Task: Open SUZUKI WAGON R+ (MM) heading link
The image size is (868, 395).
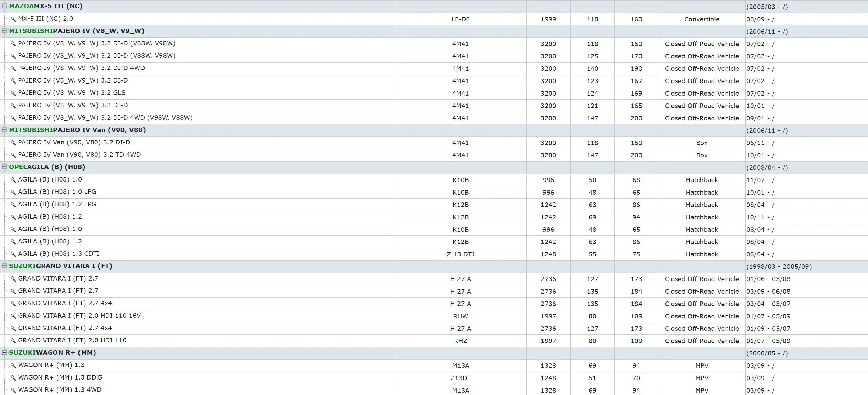Action: 52,353
